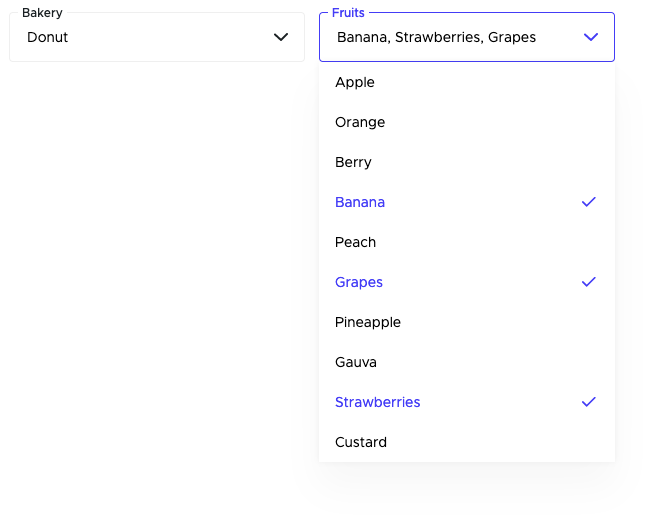Deselect the Strawberries option

point(377,402)
